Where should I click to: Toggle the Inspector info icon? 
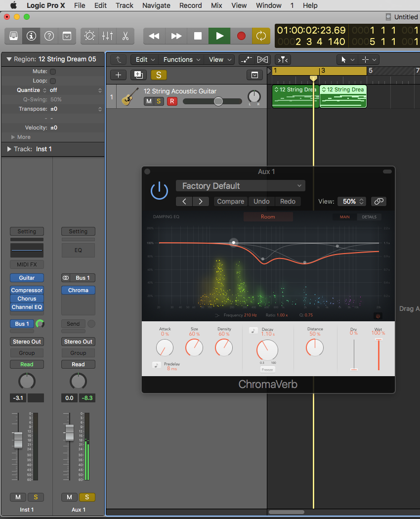tap(32, 36)
